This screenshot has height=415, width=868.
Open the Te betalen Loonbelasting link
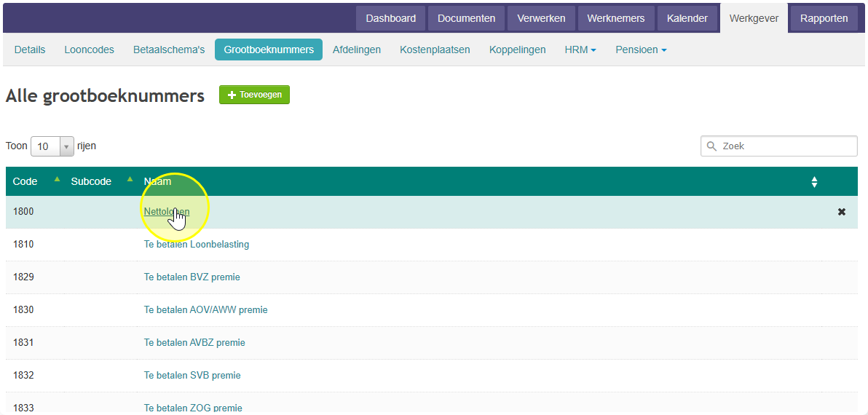coord(197,244)
